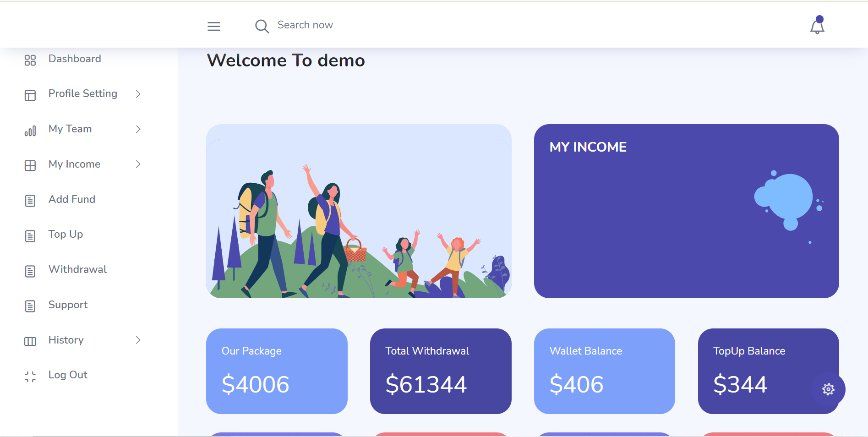
Task: Open the Total Withdrawal card
Action: (440, 371)
